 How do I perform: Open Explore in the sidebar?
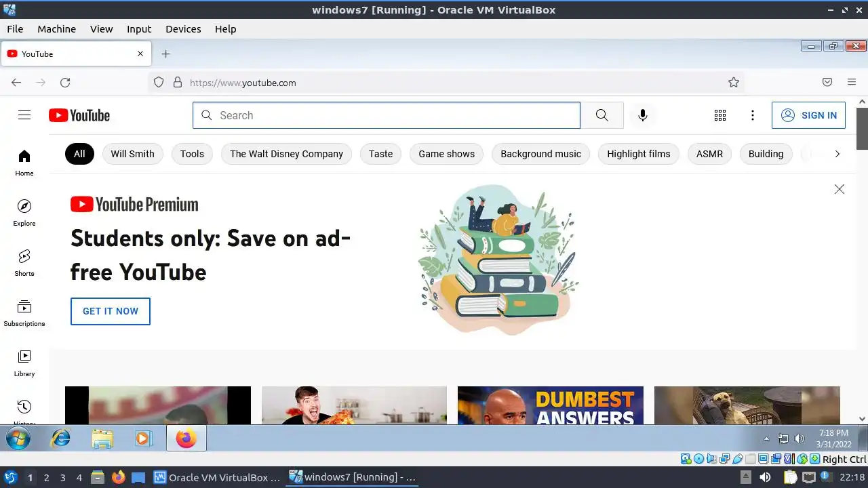(x=24, y=213)
